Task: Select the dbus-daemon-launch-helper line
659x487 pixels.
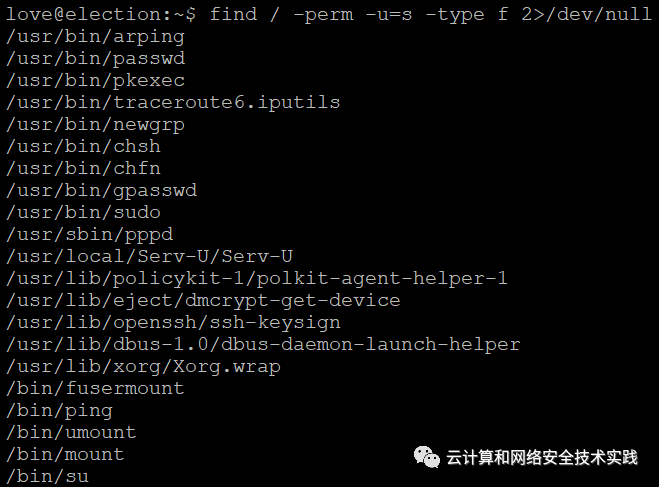Action: [263, 345]
